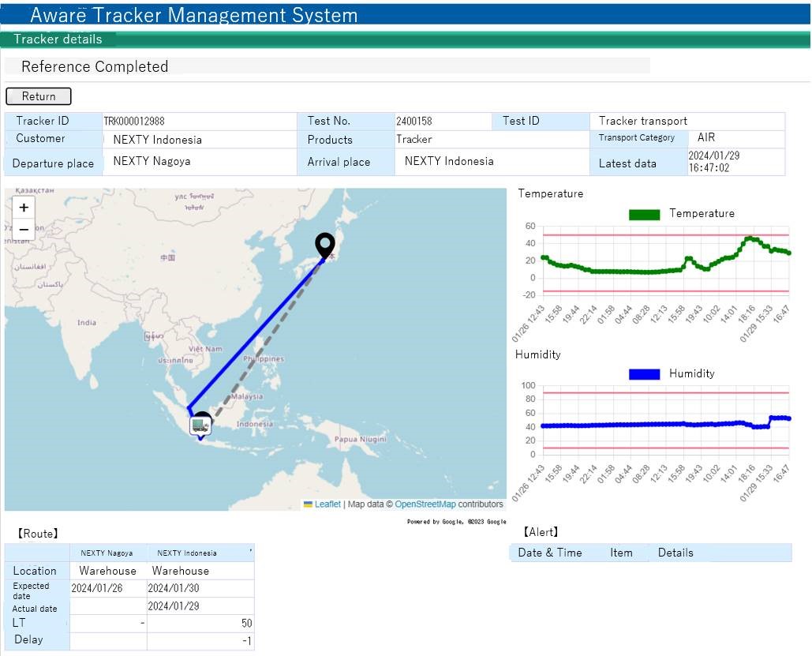Select the black departure location pin
The width and height of the screenshot is (812, 656).
pos(324,246)
